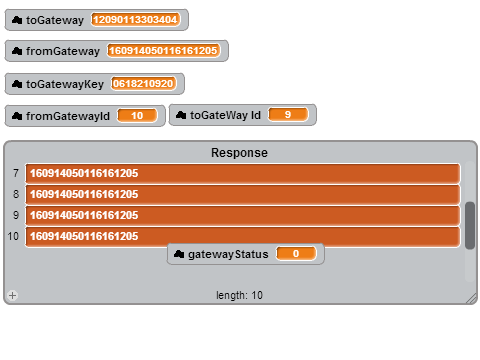This screenshot has height=360, width=480.
Task: Select value 0618210920 of toGatewayKey
Action: tap(143, 83)
